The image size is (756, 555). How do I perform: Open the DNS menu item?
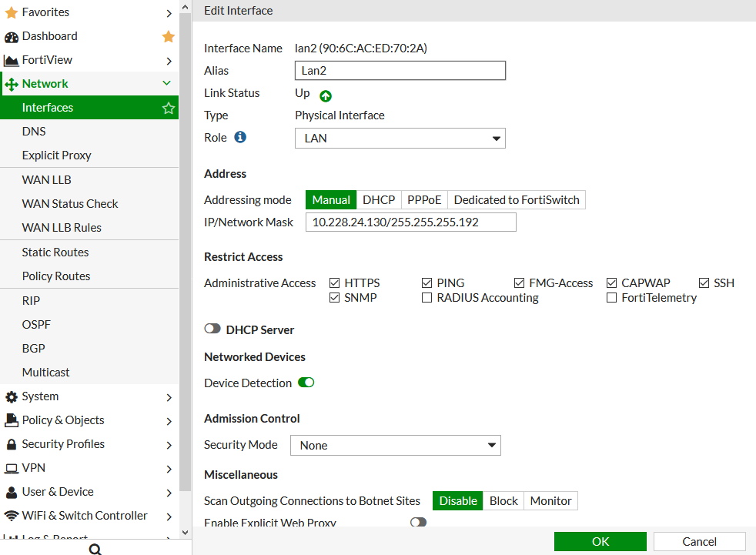(x=89, y=132)
